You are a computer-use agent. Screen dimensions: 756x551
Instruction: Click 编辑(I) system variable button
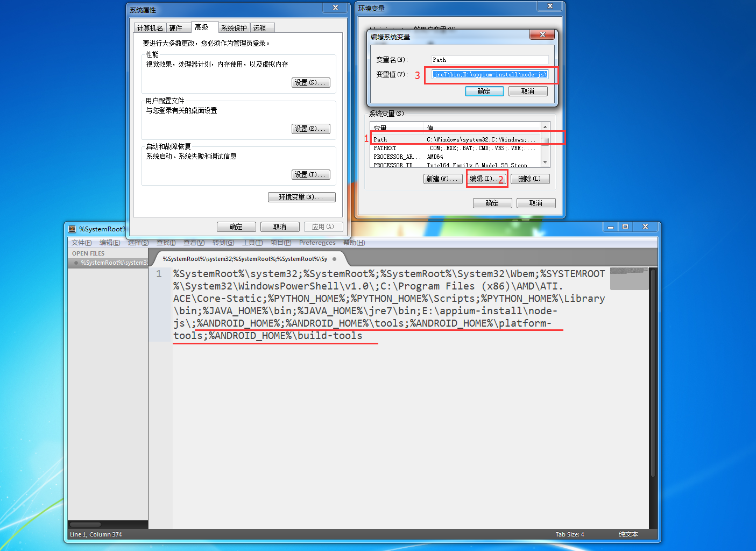(486, 179)
